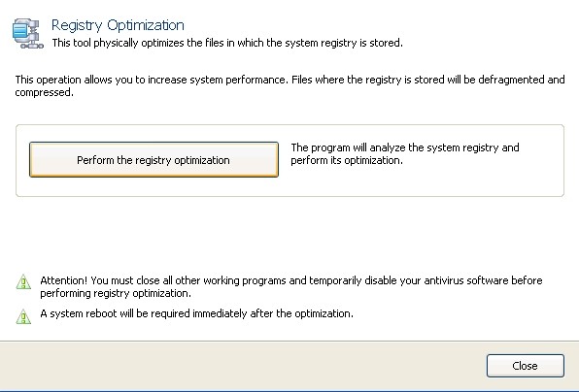Click the word "Attention!" in the warning
The image size is (579, 392).
(63, 280)
